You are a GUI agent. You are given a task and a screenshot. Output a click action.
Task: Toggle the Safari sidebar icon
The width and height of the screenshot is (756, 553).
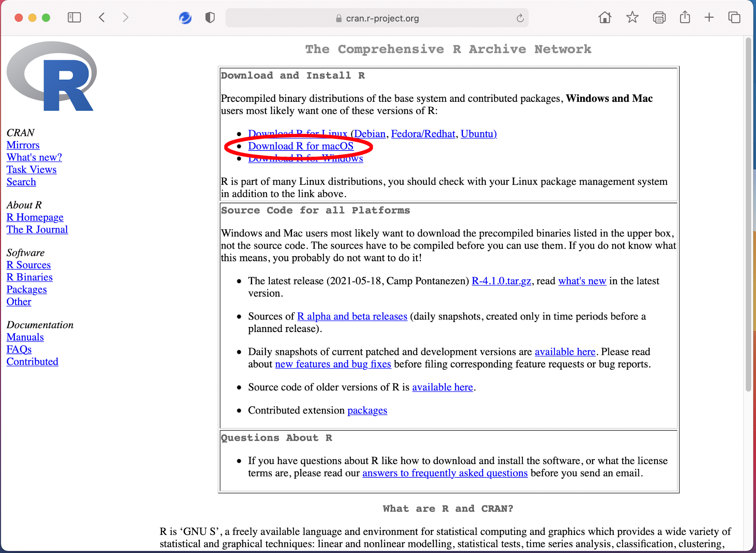point(74,17)
